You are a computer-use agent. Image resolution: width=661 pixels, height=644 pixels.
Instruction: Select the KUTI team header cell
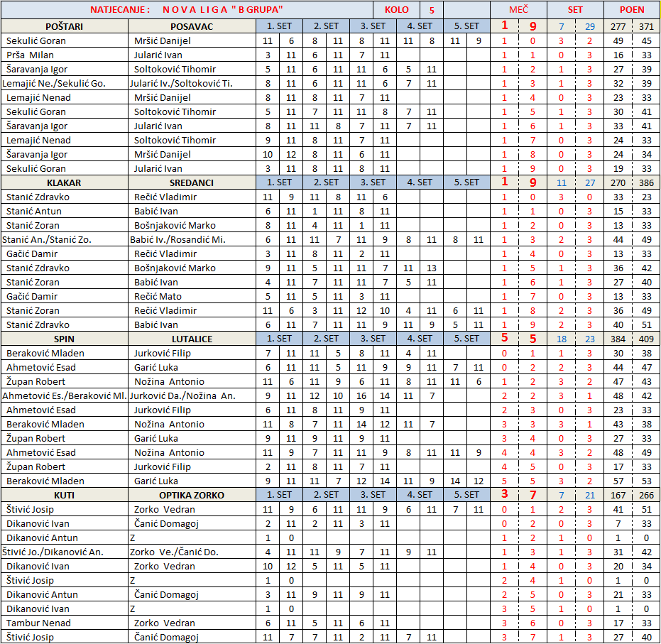[64, 495]
